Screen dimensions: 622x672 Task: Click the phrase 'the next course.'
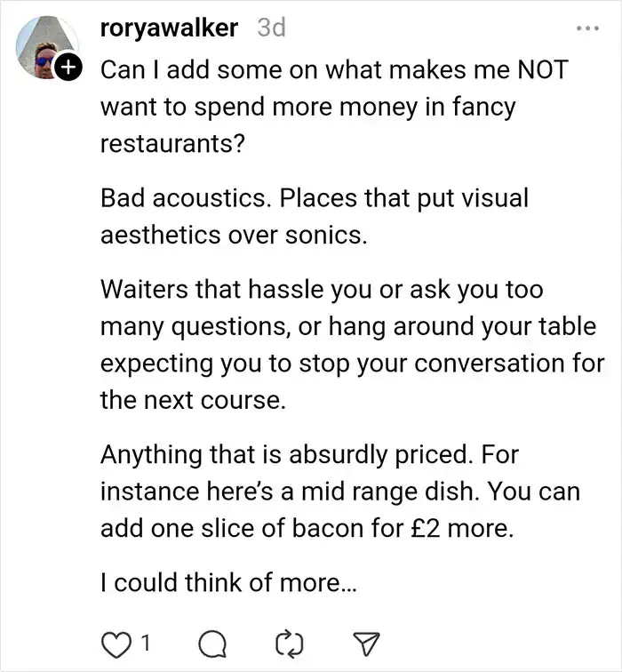pos(193,400)
